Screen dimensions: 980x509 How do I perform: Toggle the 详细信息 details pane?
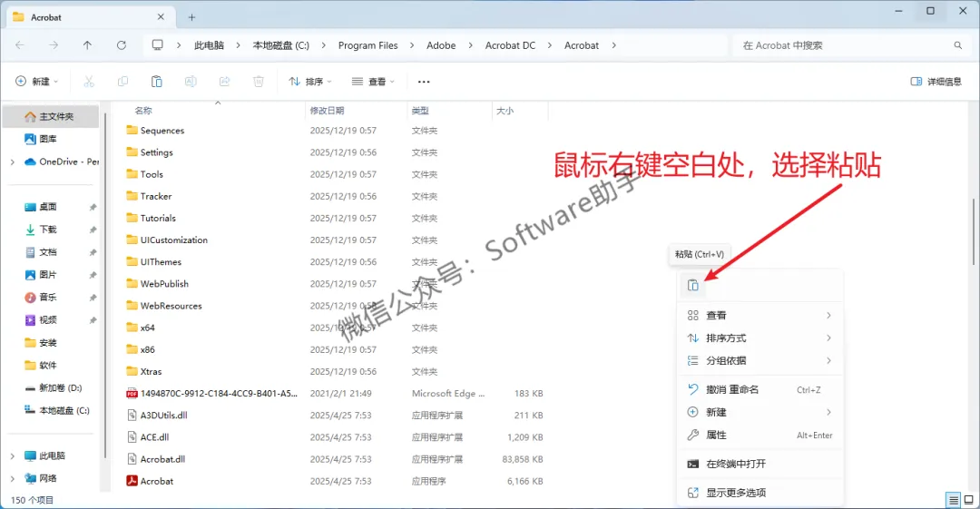tap(936, 82)
